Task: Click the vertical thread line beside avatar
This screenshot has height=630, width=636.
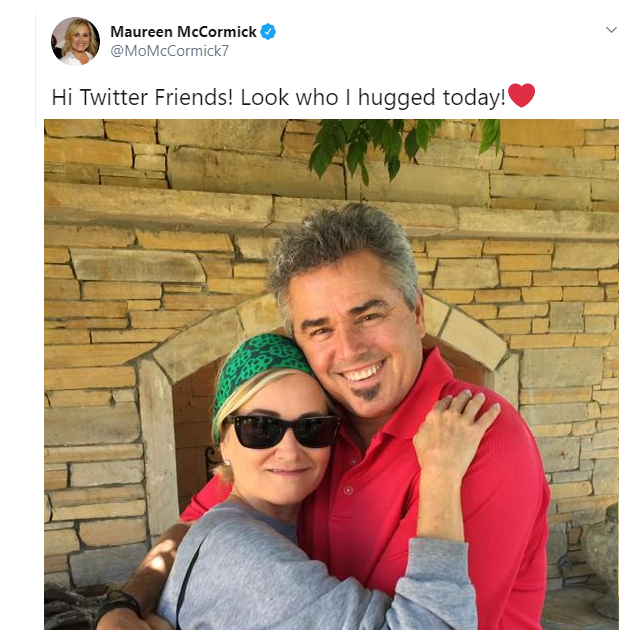Action: (x=36, y=72)
